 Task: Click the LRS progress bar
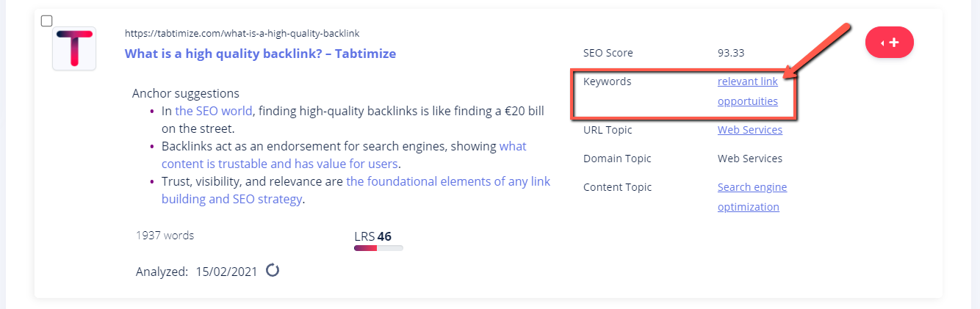[x=378, y=248]
